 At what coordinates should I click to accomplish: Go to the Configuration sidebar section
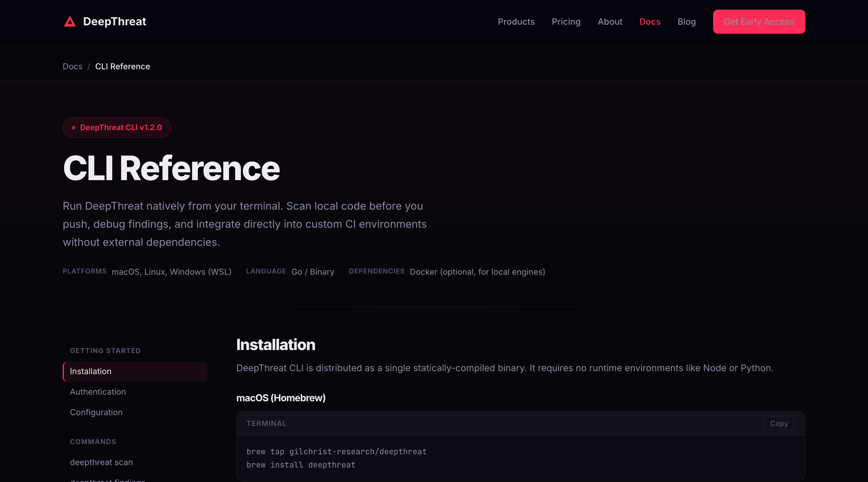coord(96,412)
